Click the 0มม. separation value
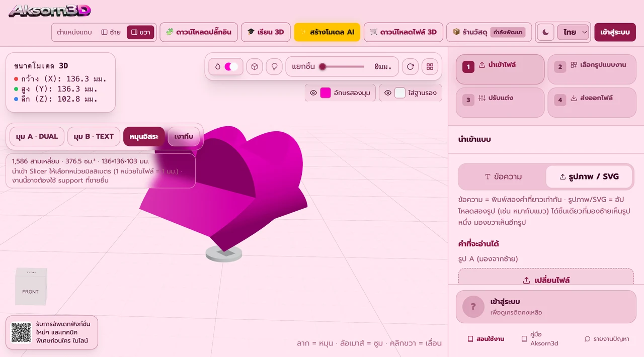This screenshot has width=644, height=357. pyautogui.click(x=383, y=66)
